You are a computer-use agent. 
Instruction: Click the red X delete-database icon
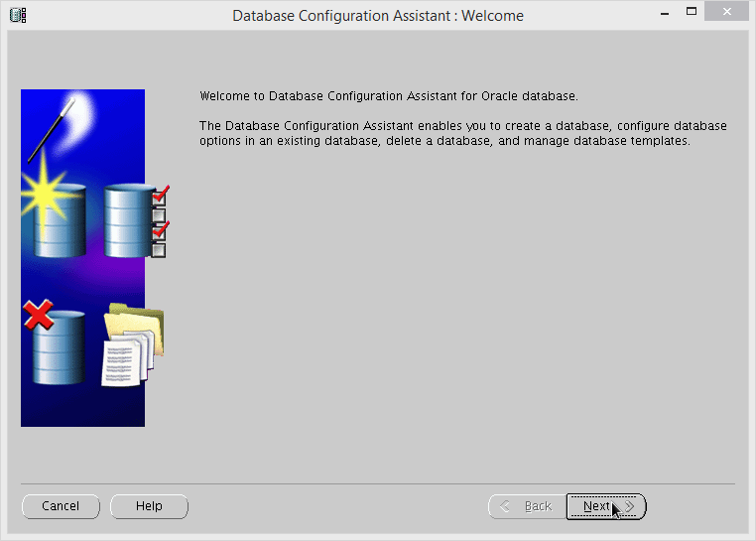[x=38, y=316]
